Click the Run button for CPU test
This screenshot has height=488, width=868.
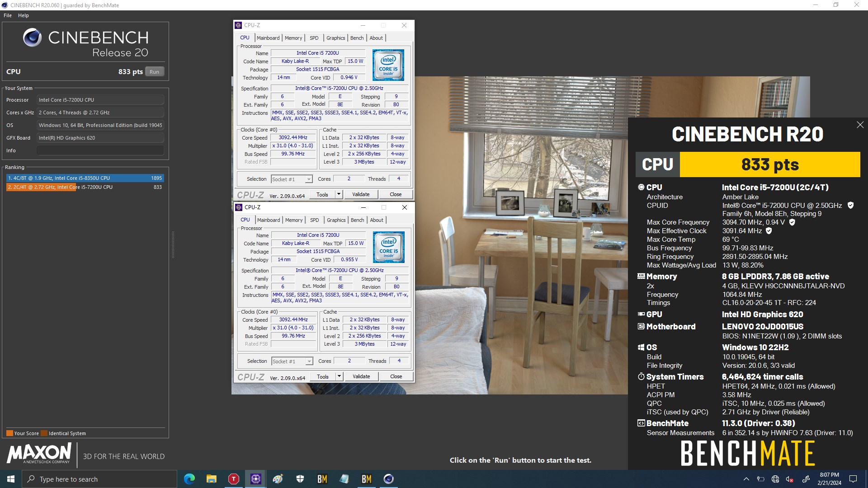[154, 72]
